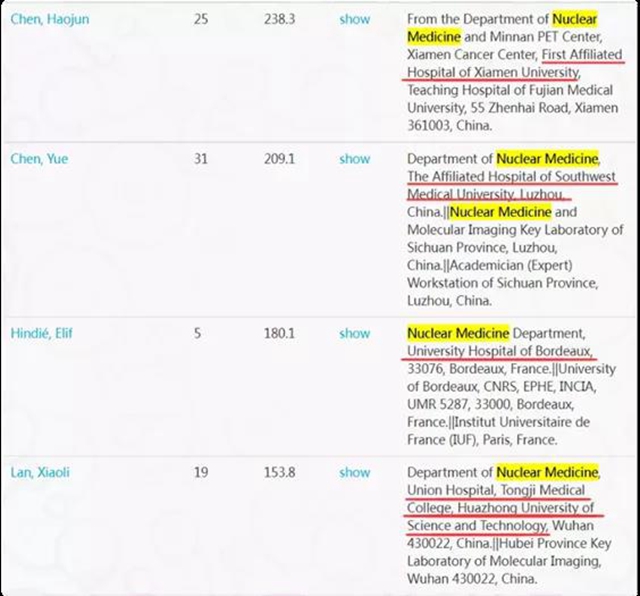
Task: Click the count 19 for Lan, Xiaoli
Action: pyautogui.click(x=201, y=472)
